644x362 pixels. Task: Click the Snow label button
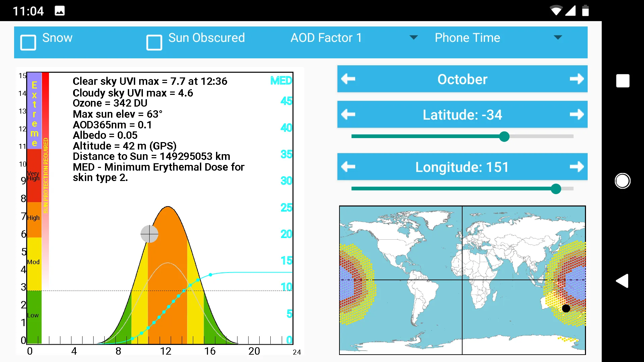[58, 38]
